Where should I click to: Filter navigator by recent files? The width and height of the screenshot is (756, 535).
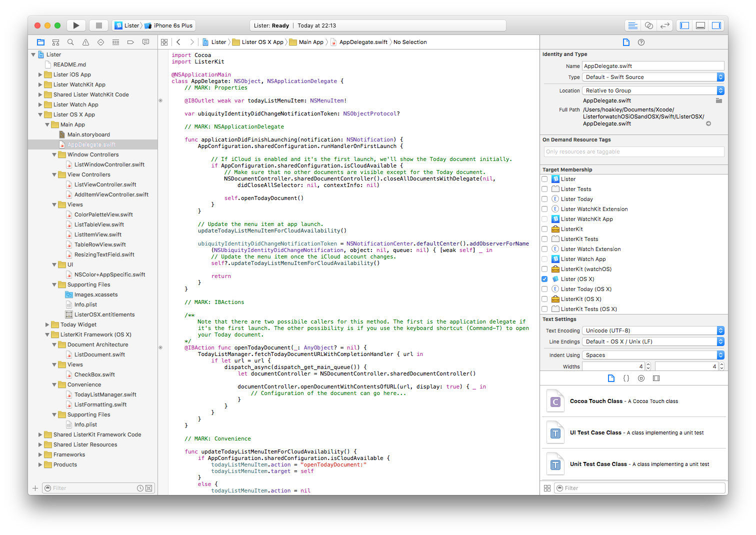click(140, 488)
